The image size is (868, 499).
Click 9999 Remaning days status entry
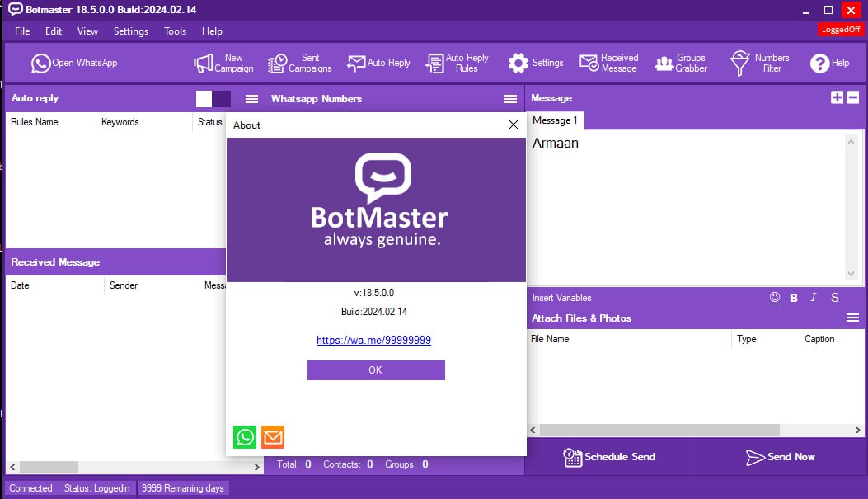(x=183, y=488)
